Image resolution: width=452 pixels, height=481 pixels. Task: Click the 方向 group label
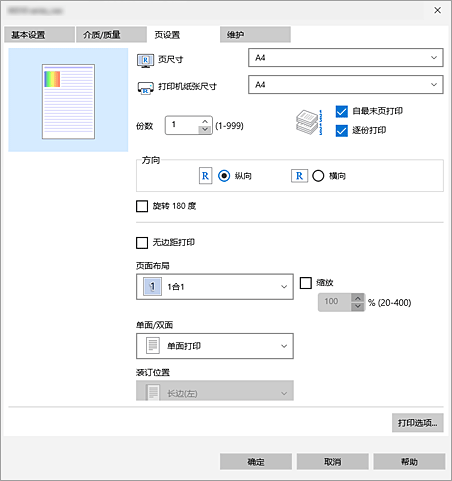(x=151, y=160)
